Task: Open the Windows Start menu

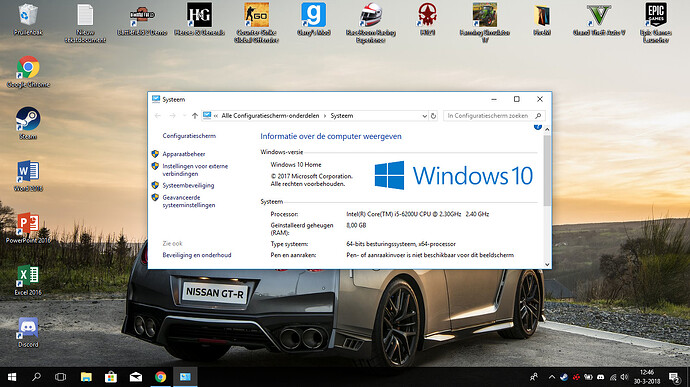Action: tap(12, 377)
